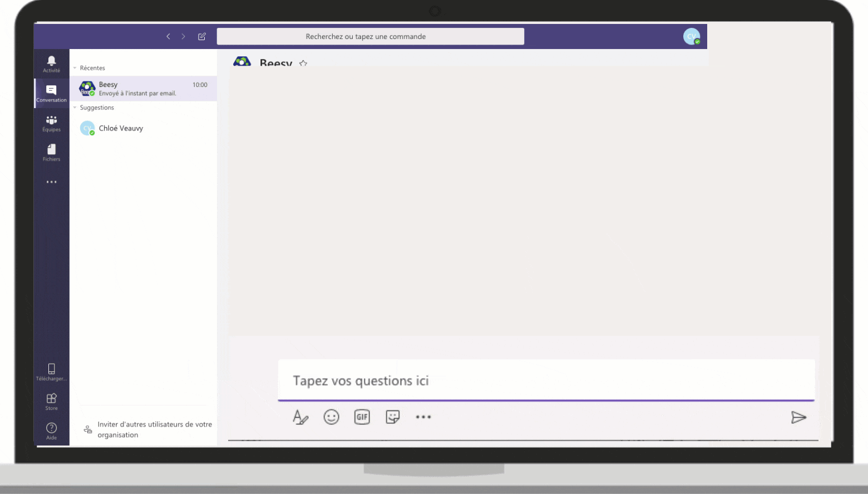The image size is (868, 494).
Task: Click Chloé Veauvy's avatar in suggestions
Action: [x=87, y=128]
